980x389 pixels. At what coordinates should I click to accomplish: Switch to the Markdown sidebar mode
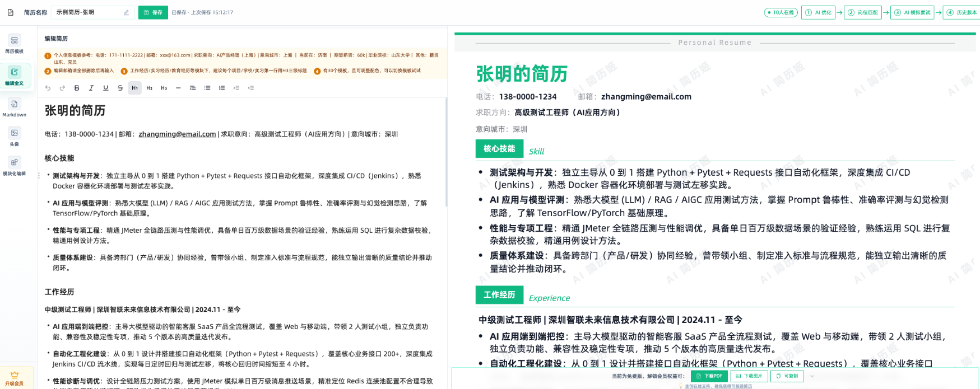pyautogui.click(x=15, y=107)
